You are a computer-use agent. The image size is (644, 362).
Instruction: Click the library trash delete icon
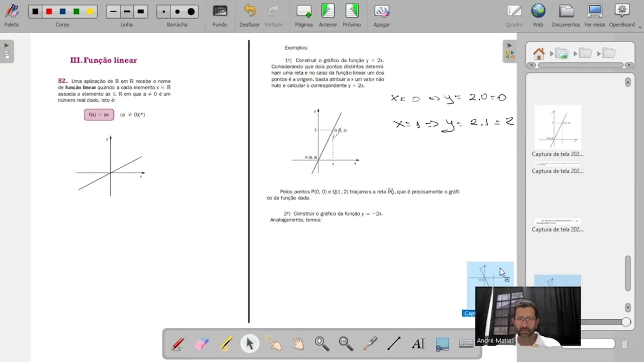point(624,344)
